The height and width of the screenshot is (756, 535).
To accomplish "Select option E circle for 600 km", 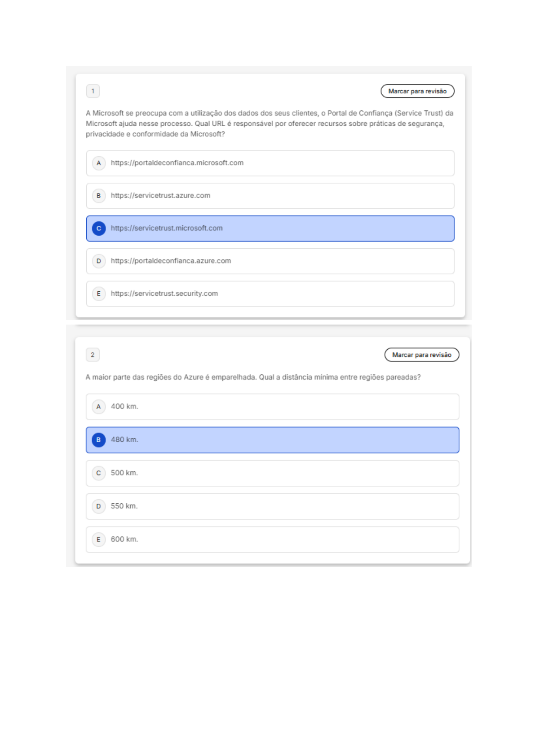I will pyautogui.click(x=99, y=540).
